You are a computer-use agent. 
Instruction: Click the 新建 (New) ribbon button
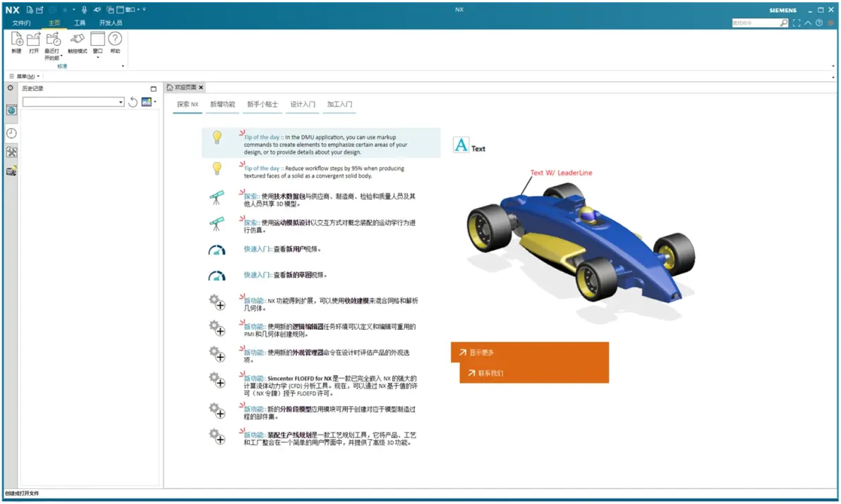tap(17, 42)
